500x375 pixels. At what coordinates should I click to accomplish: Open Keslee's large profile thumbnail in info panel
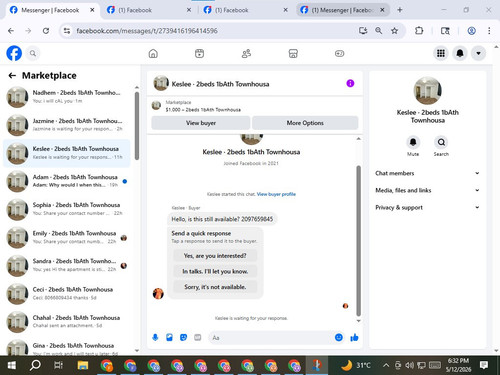427,90
